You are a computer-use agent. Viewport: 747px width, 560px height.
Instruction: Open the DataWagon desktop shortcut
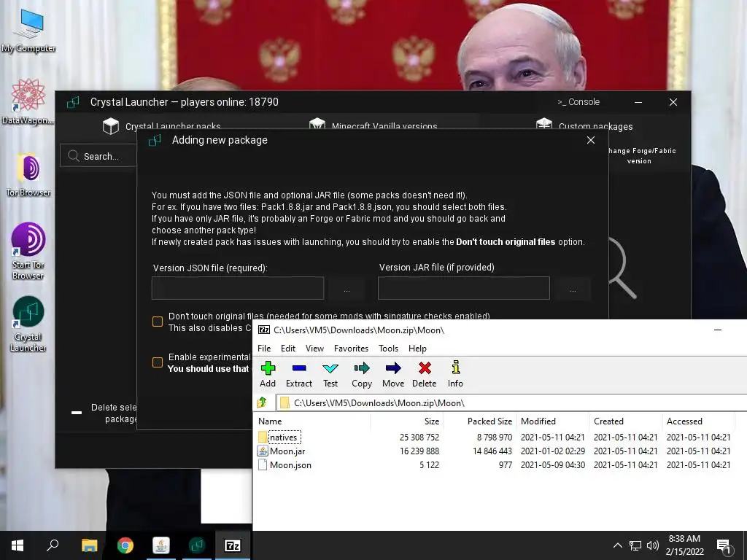(28, 102)
